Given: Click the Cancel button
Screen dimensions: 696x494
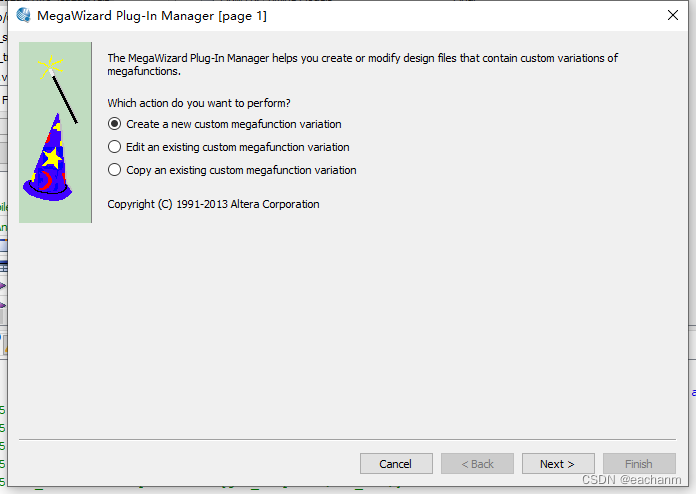Looking at the screenshot, I should 396,464.
